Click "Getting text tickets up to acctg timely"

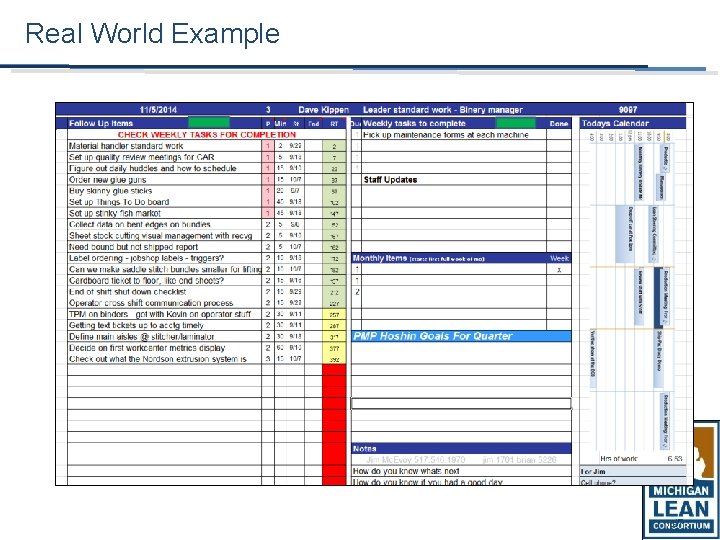pyautogui.click(x=136, y=325)
